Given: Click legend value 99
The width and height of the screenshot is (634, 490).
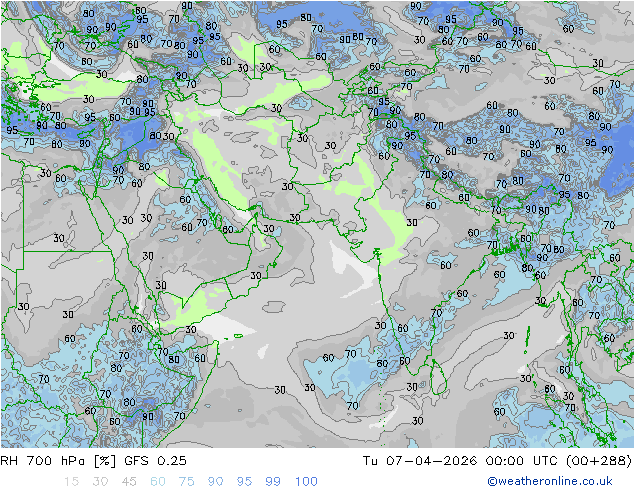Looking at the screenshot, I should tap(273, 482).
